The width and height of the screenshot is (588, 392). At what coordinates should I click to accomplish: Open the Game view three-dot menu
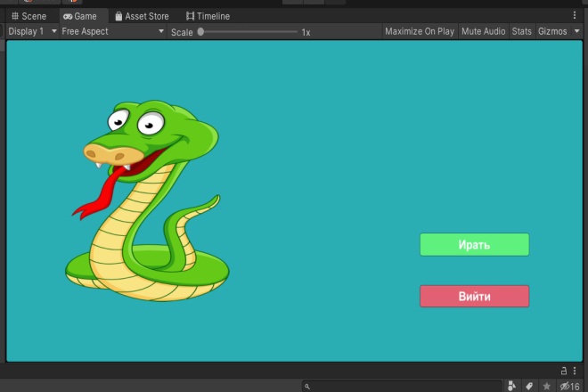coord(575,15)
